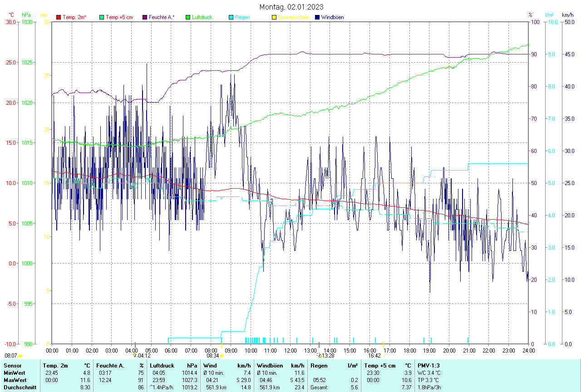Click the '12:00' time axis label
This screenshot has width=581, height=392.
(x=290, y=350)
